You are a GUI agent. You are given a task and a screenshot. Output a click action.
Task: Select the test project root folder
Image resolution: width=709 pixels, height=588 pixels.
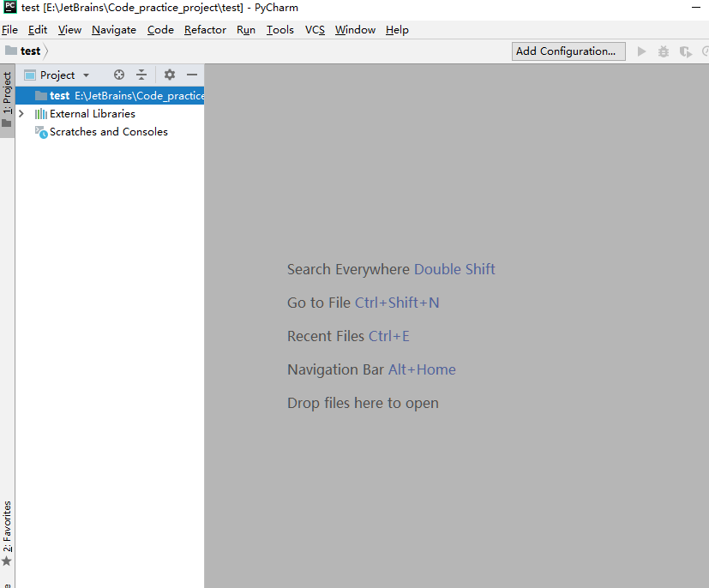pos(59,96)
